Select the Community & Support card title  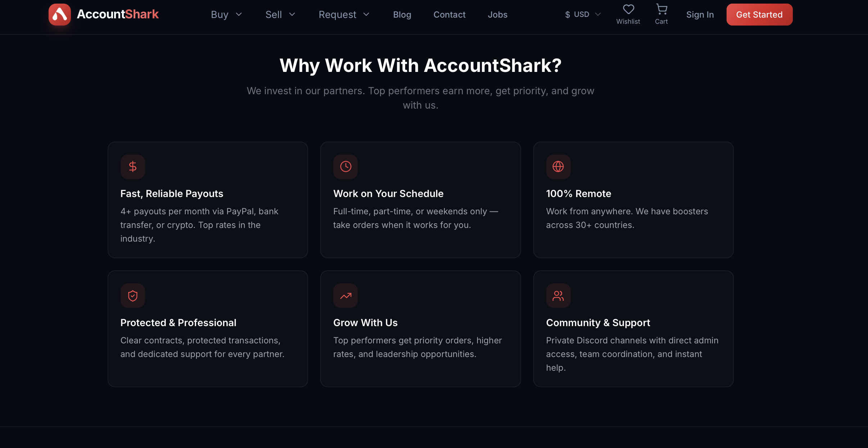[x=598, y=323]
